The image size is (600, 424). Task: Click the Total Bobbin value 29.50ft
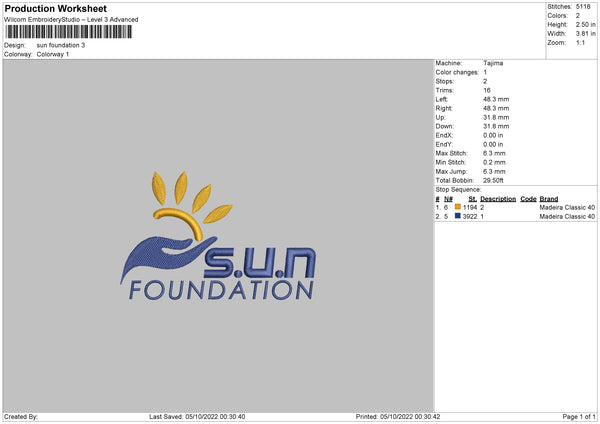click(x=493, y=180)
